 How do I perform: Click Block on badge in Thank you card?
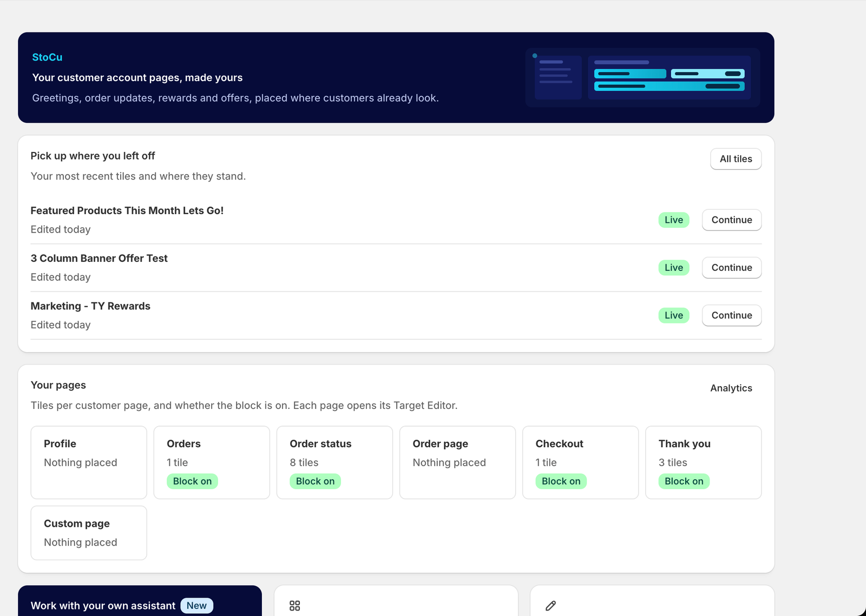[684, 481]
